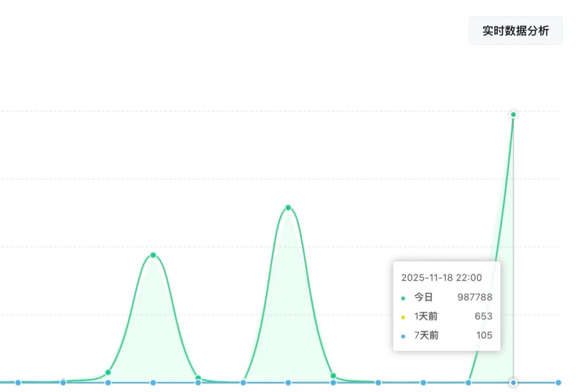578x392 pixels.
Task: Click the 实时数据分析 button
Action: click(x=515, y=31)
